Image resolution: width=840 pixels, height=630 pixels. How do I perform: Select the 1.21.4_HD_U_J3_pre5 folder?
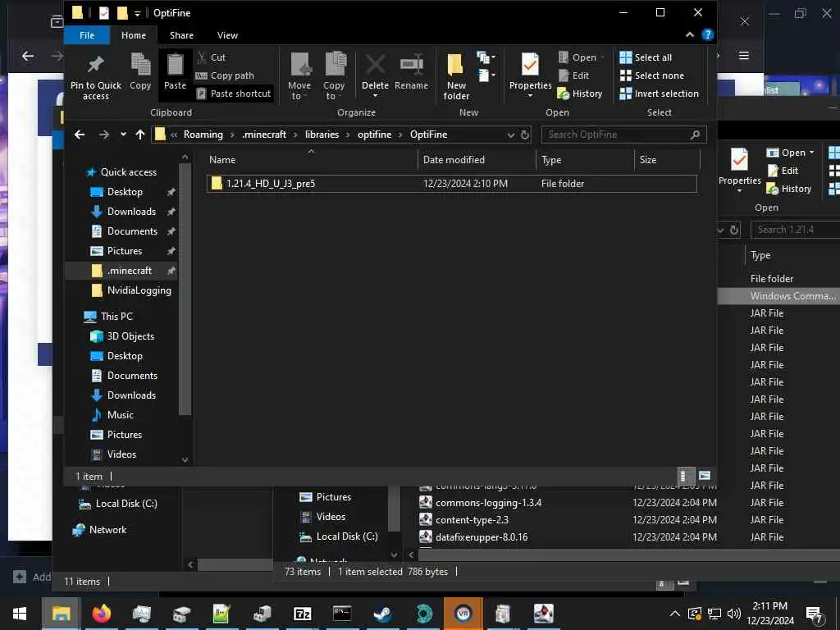(452, 184)
